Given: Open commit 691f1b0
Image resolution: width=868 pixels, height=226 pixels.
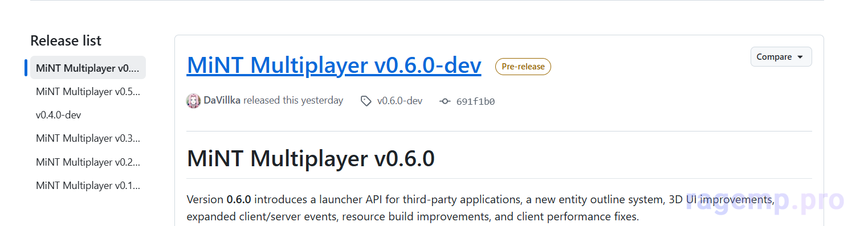Looking at the screenshot, I should pyautogui.click(x=475, y=102).
